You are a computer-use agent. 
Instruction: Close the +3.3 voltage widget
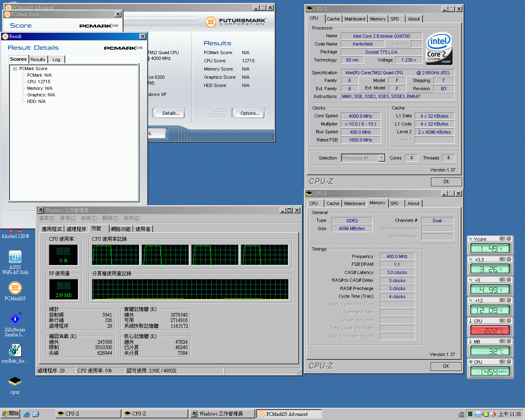[x=509, y=259]
